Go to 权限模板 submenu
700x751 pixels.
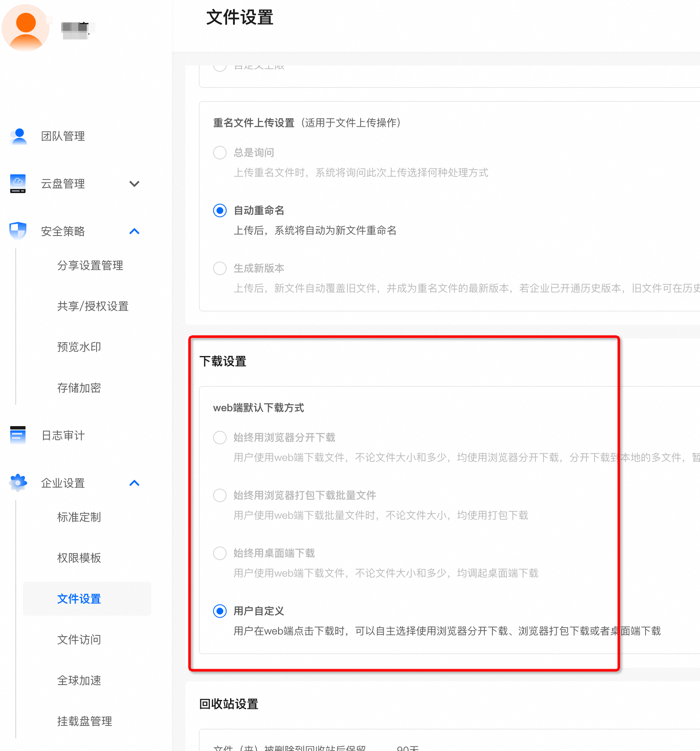pos(79,558)
